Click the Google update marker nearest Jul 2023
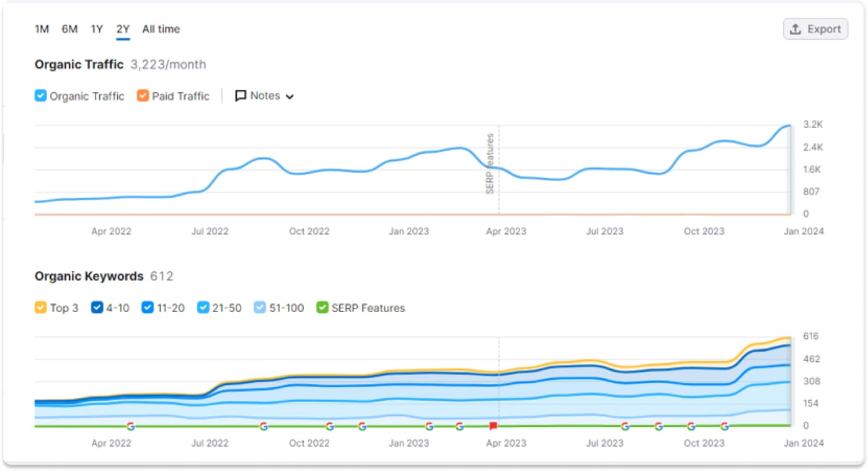This screenshot has height=471, width=868. (x=625, y=426)
